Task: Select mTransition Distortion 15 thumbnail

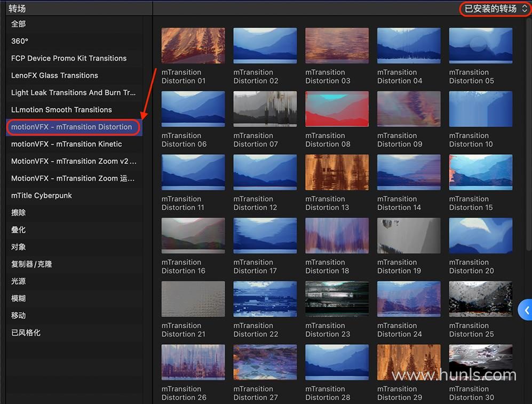Action: pos(481,172)
